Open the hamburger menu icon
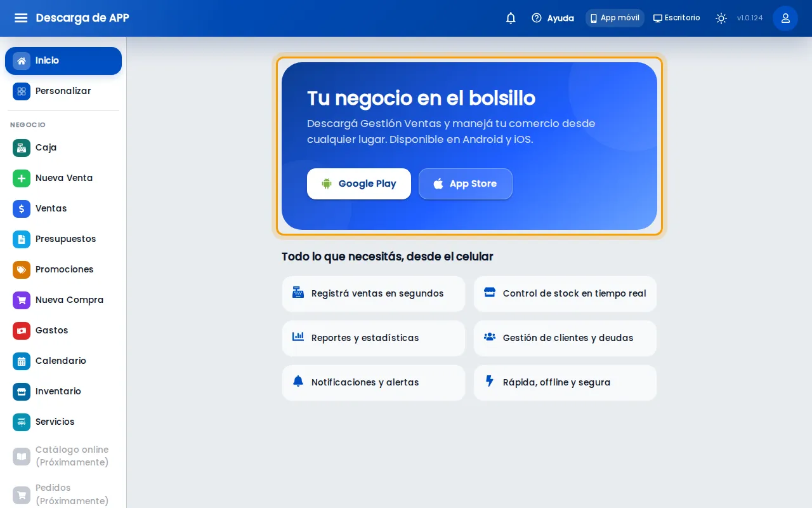 [21, 18]
